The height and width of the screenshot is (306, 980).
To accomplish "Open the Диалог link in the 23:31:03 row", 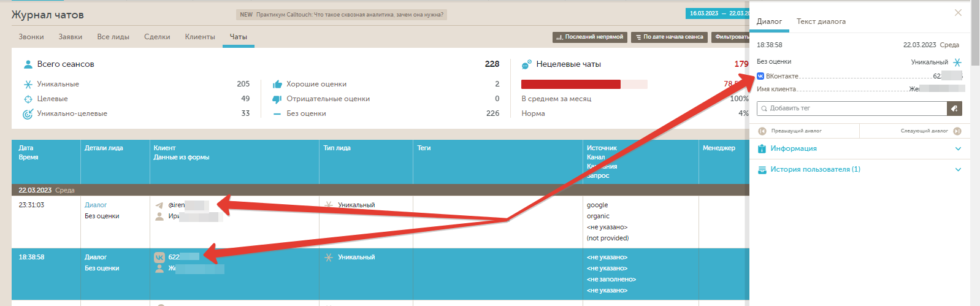I will coord(96,205).
